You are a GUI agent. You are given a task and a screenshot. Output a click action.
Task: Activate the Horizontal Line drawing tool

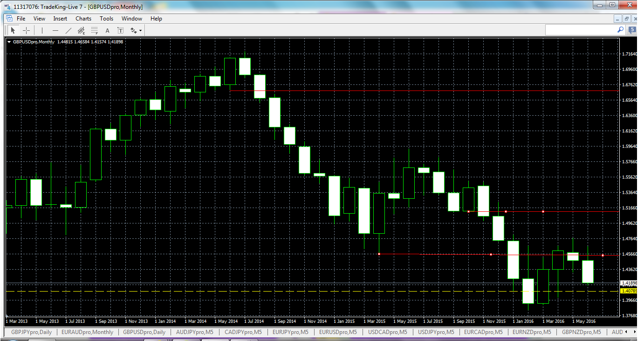55,30
